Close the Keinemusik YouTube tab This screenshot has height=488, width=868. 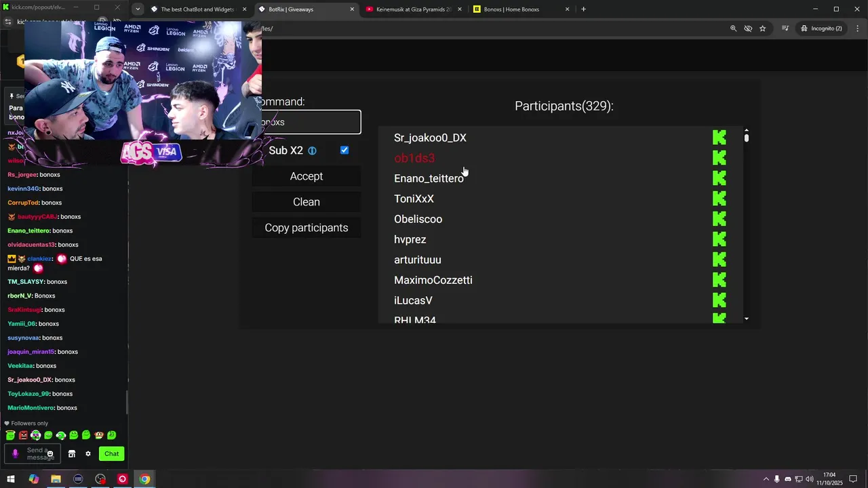[460, 9]
